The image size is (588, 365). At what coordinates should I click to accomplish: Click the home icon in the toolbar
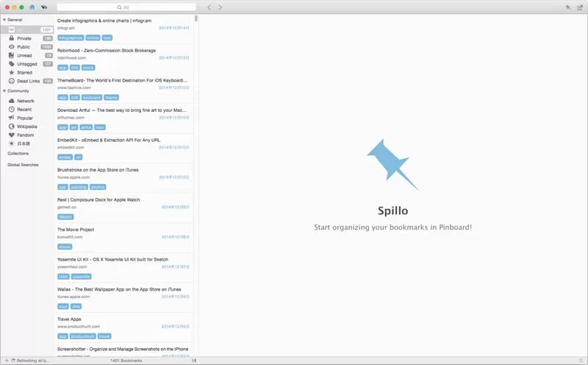click(x=32, y=7)
